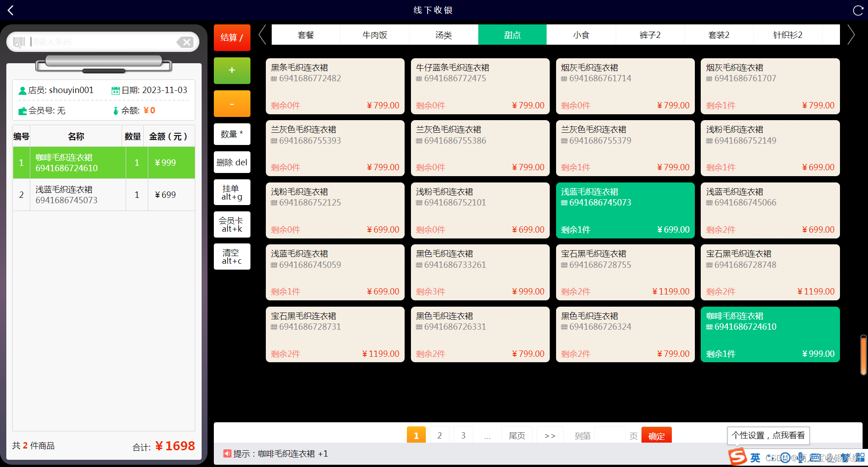
Task: Click the Sogou input method icon
Action: (737, 457)
